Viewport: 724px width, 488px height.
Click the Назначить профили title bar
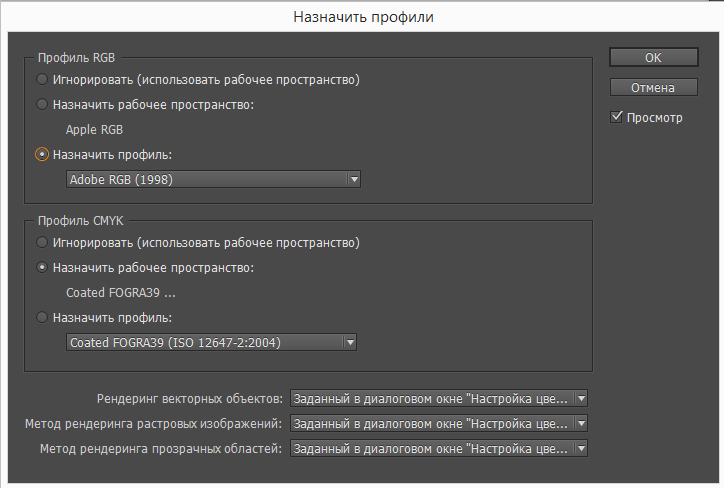point(363,17)
